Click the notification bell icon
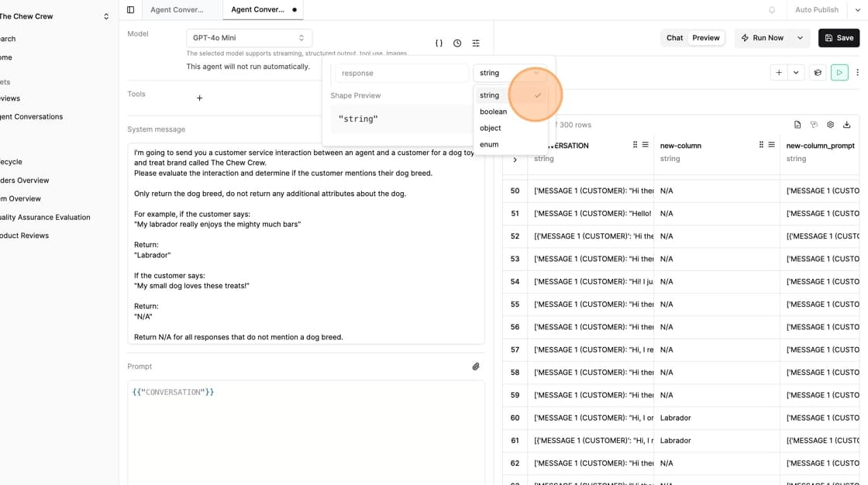Screen dimensions: 868x485 (x=772, y=10)
